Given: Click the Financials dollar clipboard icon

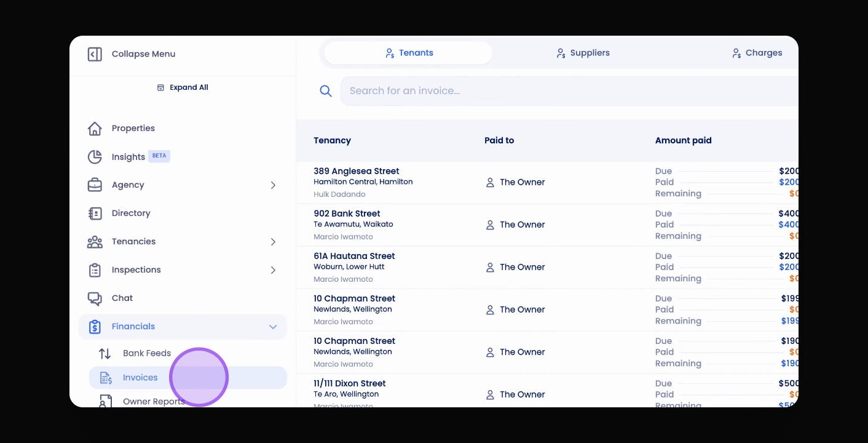Looking at the screenshot, I should (x=95, y=327).
